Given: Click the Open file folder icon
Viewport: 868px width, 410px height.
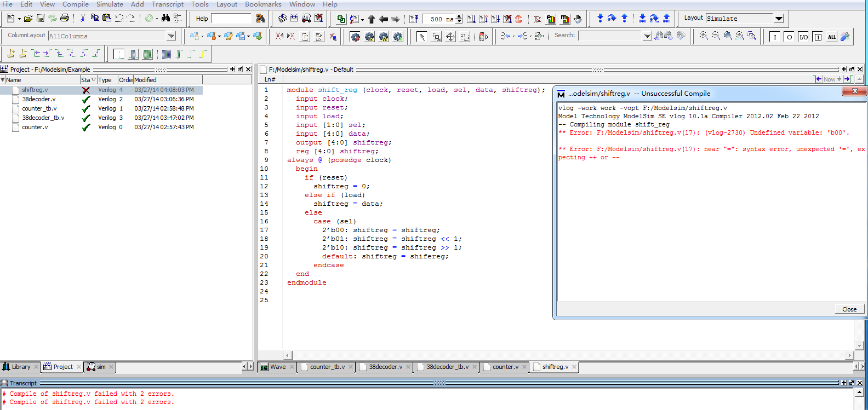Looking at the screenshot, I should pos(28,19).
